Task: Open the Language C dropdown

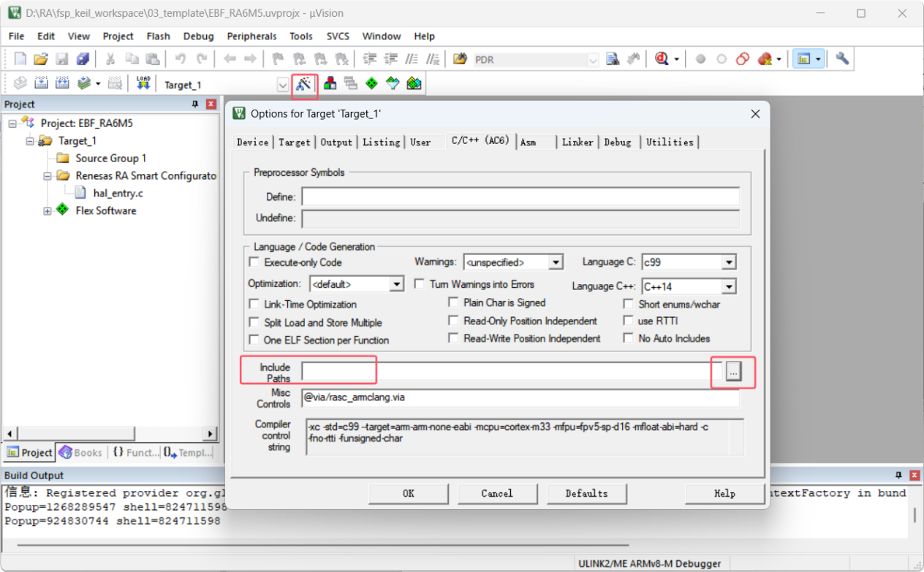Action: [728, 262]
